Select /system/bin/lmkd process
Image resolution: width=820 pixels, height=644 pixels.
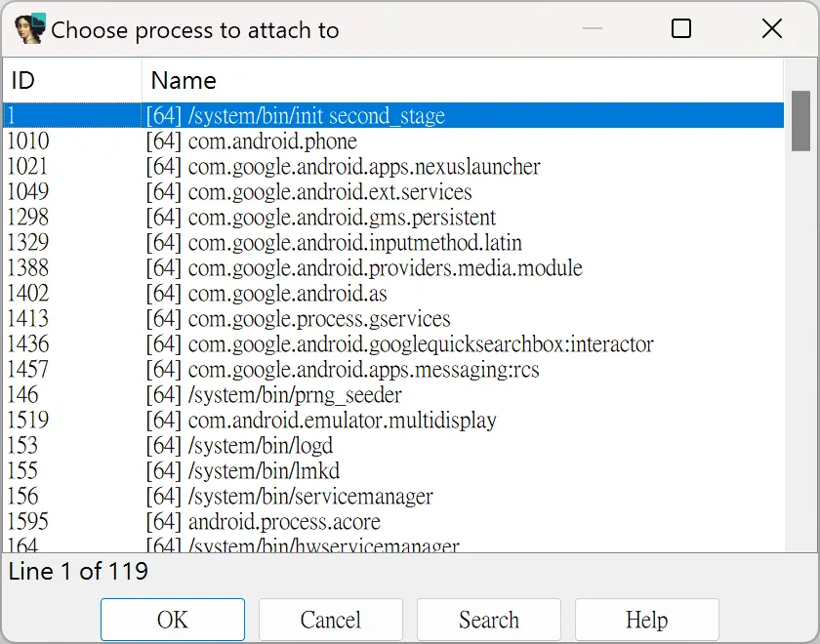point(393,470)
